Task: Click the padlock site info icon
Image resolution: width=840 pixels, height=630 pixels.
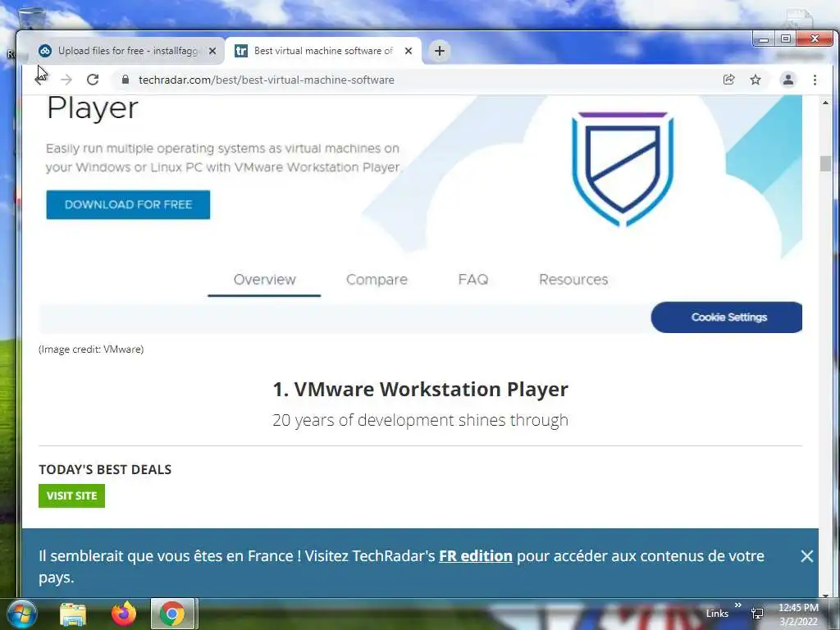Action: (126, 80)
